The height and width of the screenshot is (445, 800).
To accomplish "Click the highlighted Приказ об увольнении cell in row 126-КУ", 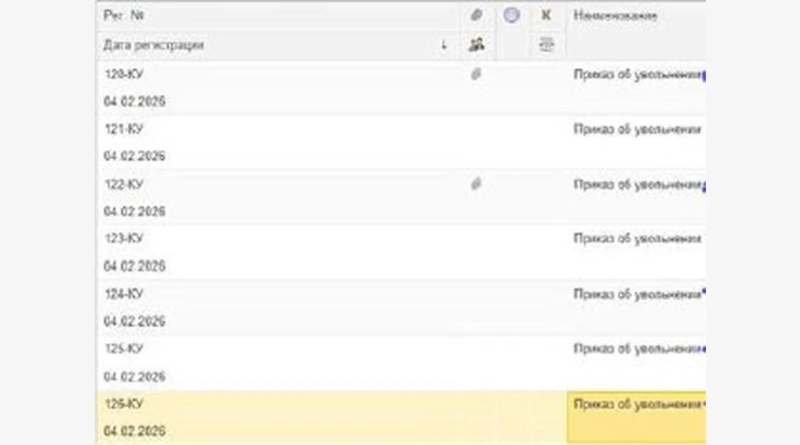I will [x=636, y=404].
